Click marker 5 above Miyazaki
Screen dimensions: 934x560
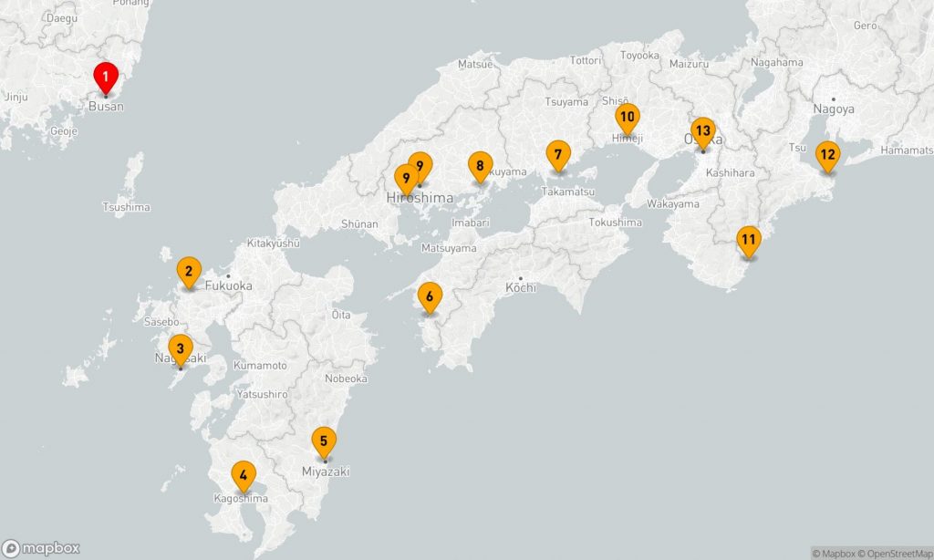pyautogui.click(x=322, y=441)
